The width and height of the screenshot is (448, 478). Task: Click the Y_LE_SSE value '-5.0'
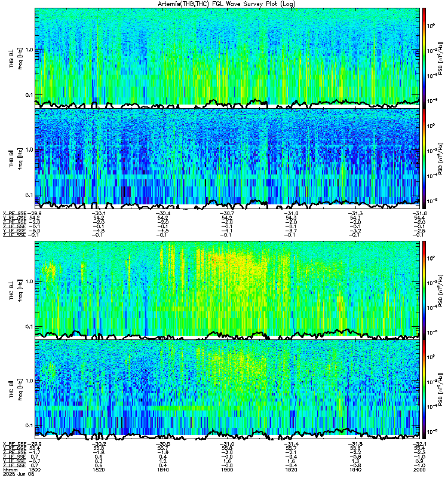(x=35, y=231)
